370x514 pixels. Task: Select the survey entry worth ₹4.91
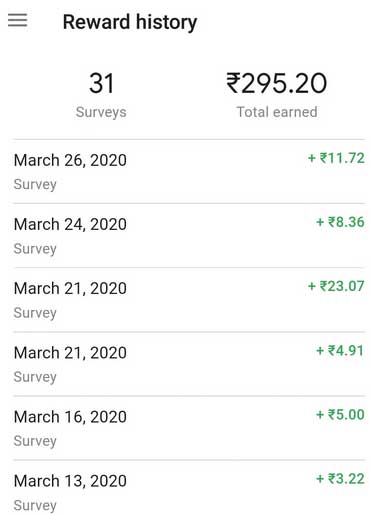click(x=189, y=364)
